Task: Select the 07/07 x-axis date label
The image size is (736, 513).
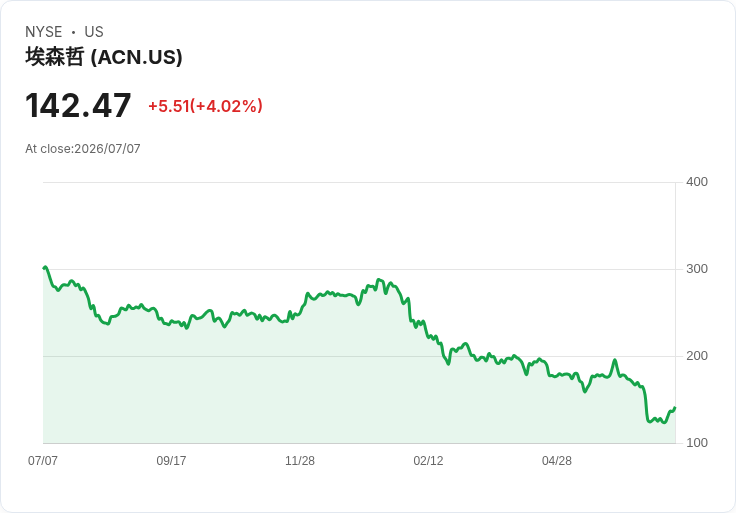Action: (43, 460)
